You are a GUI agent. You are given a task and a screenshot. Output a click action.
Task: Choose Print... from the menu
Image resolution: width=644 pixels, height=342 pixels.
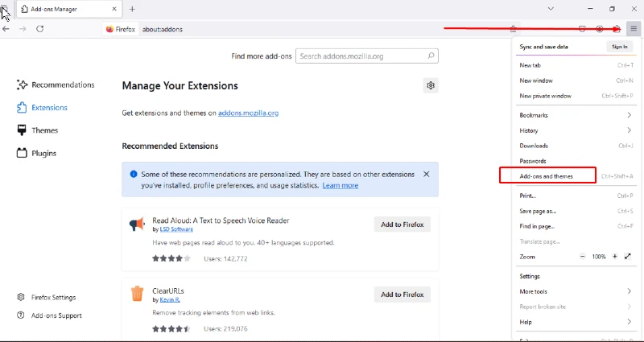click(575, 196)
